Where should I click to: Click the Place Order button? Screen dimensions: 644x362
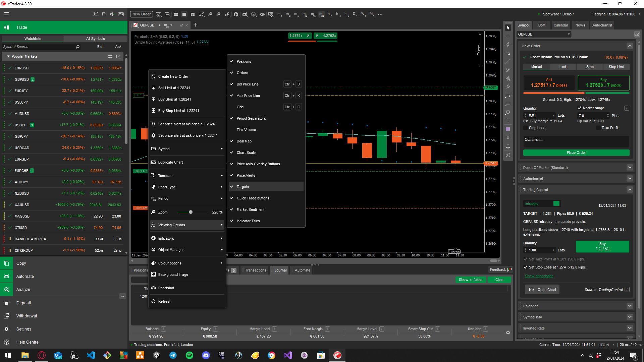tap(576, 153)
